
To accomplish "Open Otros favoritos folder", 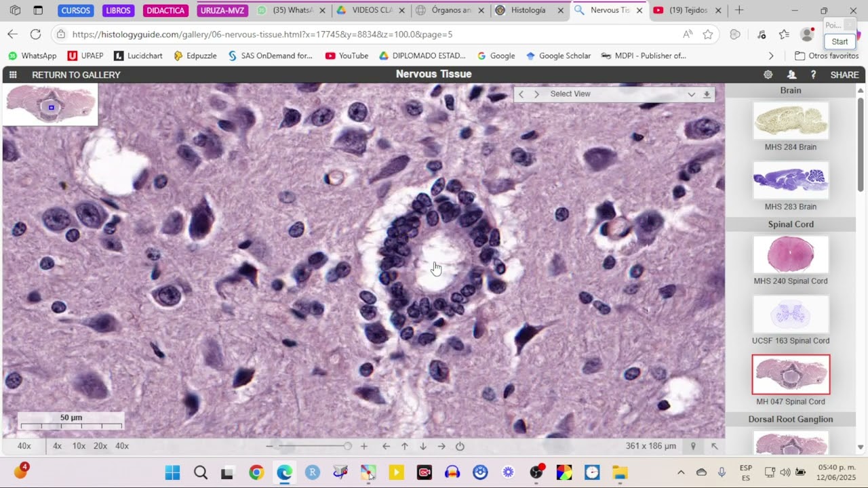I will click(x=827, y=56).
